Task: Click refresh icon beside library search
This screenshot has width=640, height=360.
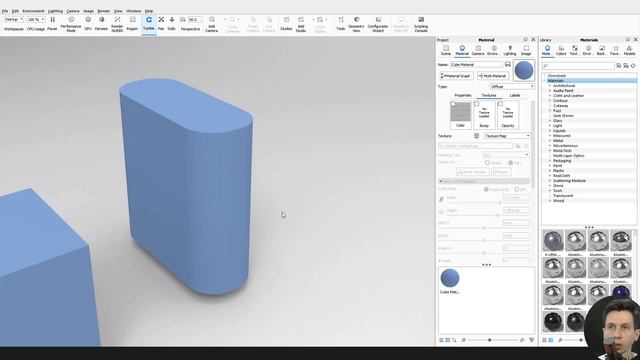Action: pyautogui.click(x=633, y=66)
